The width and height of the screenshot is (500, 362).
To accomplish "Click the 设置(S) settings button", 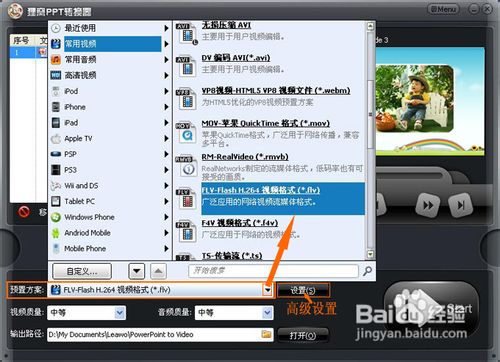I will pos(303,290).
